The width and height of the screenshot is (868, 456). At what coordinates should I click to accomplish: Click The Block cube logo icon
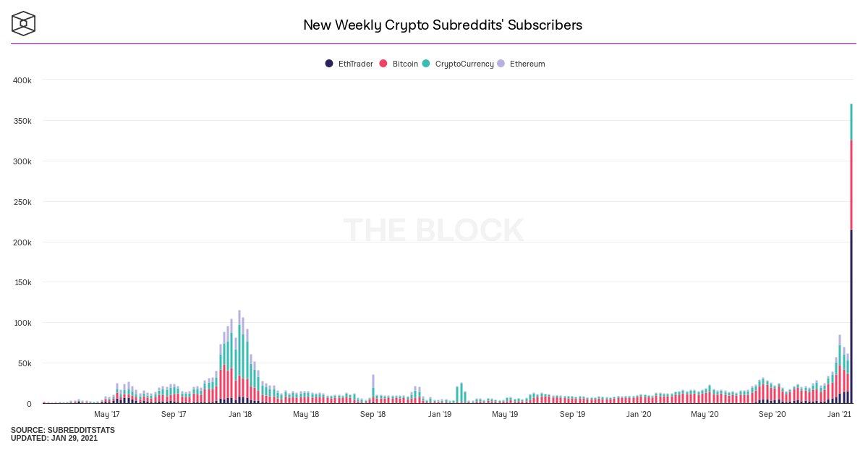pos(23,23)
